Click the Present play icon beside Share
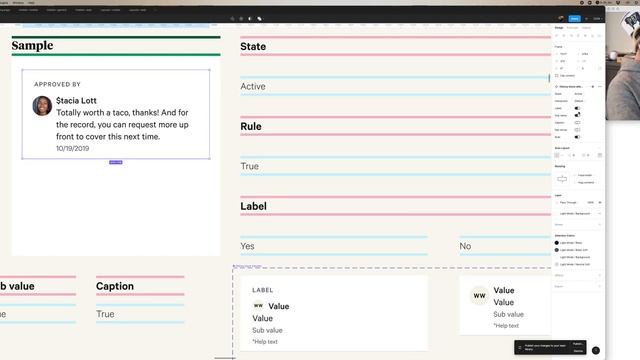This screenshot has height=360, width=640. (x=587, y=18)
